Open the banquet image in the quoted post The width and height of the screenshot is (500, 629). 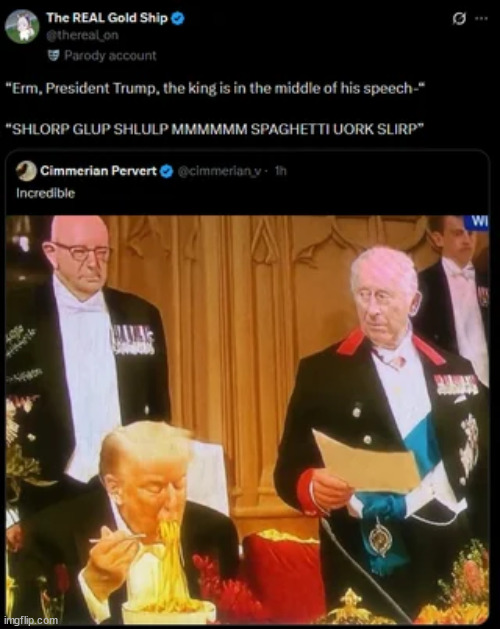point(247,419)
